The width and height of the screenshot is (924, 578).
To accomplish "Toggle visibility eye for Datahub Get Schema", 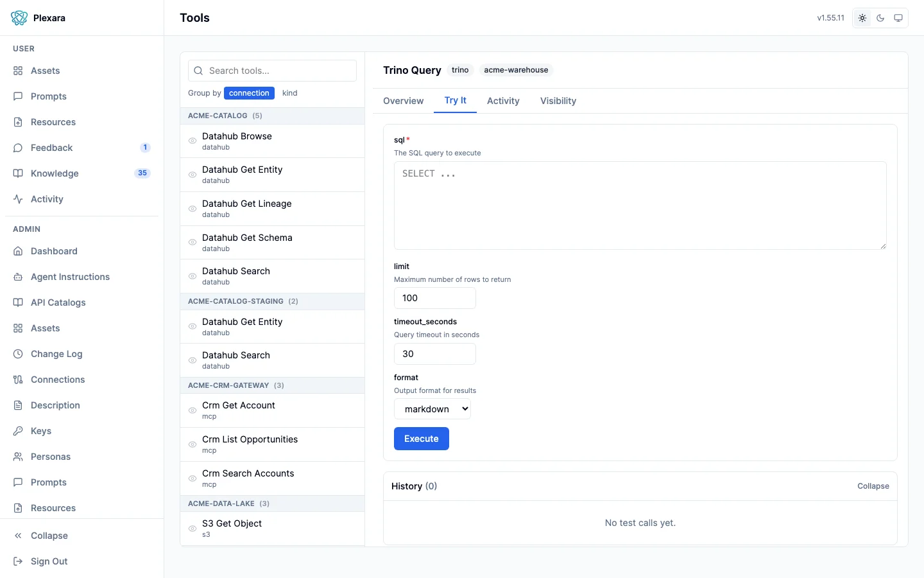I will coord(193,242).
